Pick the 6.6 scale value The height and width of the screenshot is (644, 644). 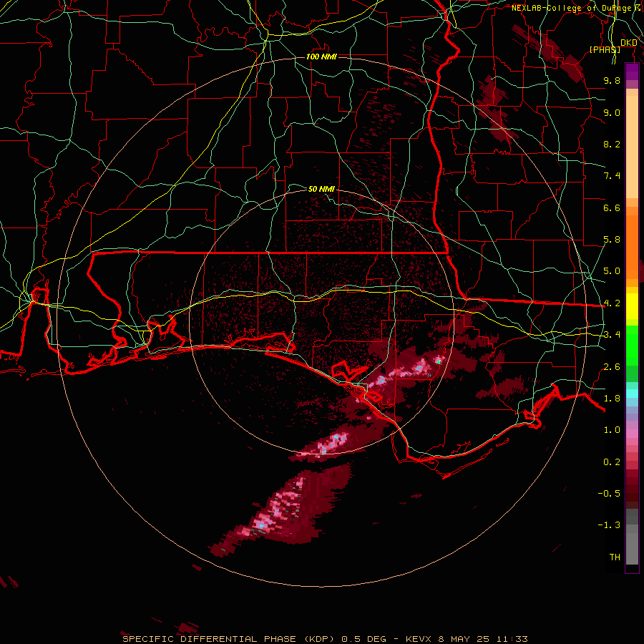(x=612, y=208)
